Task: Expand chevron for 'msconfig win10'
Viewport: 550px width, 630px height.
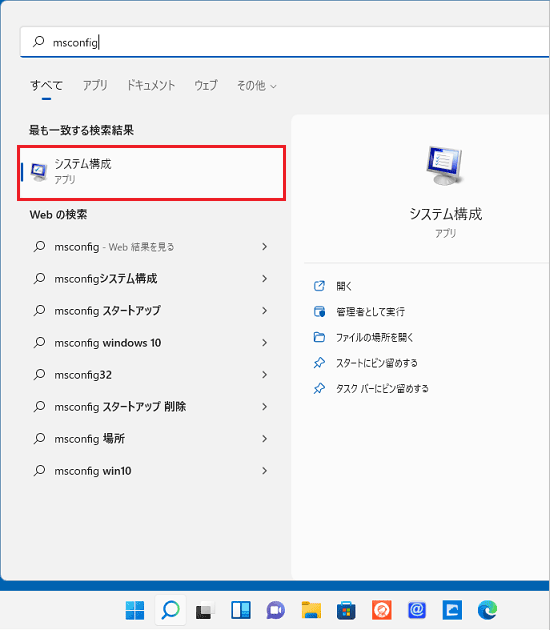Action: (264, 471)
